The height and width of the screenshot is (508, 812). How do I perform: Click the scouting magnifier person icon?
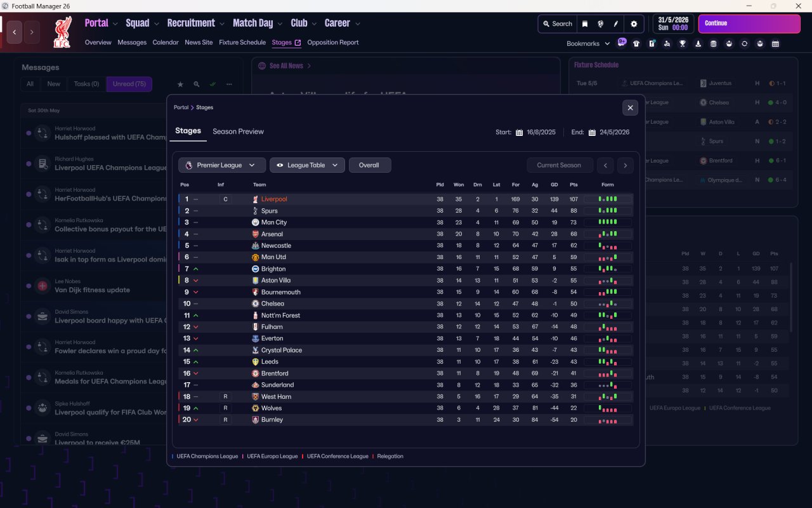667,44
